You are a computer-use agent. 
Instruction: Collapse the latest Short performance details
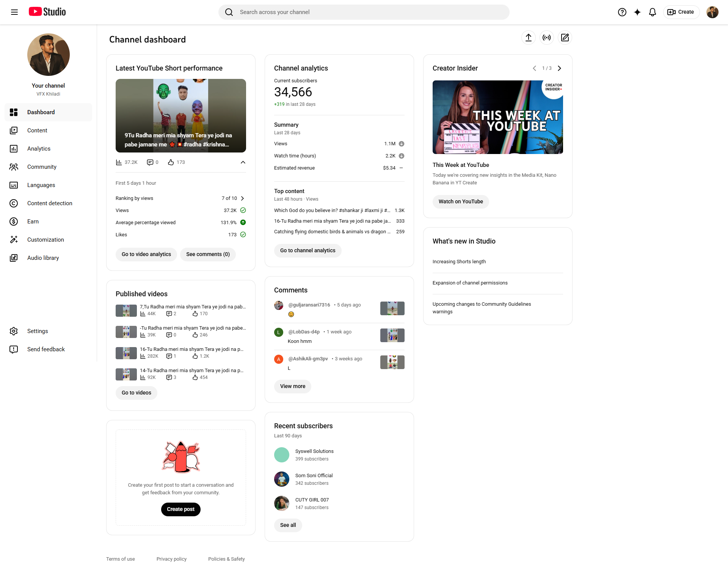[243, 162]
